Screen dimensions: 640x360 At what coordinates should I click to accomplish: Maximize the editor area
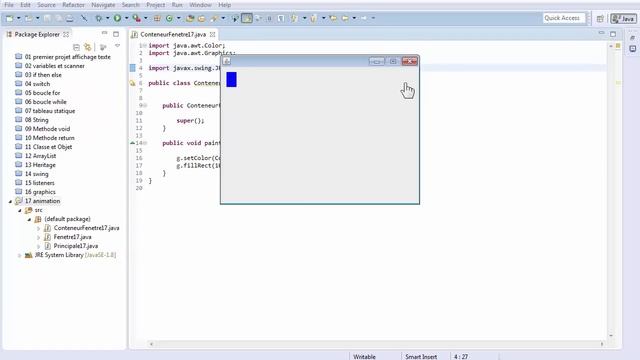point(613,34)
